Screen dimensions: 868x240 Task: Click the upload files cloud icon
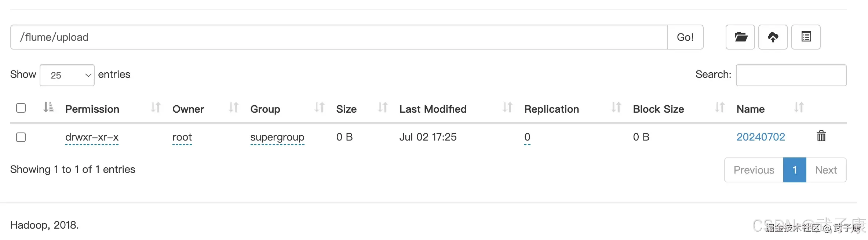[773, 37]
